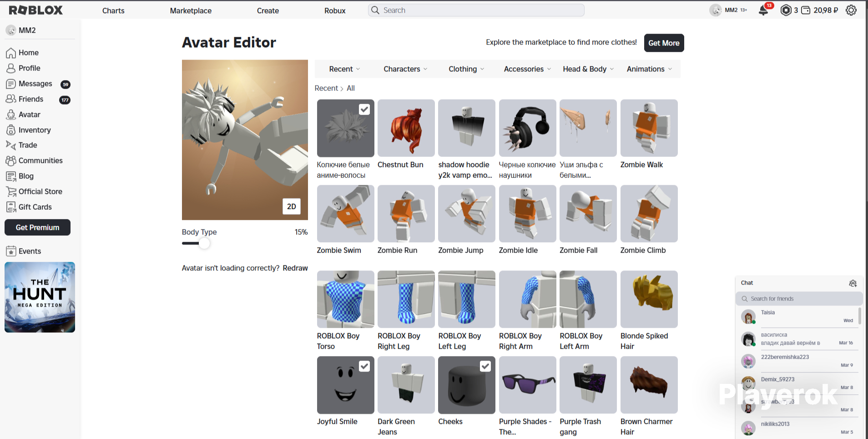Click the Recent breadcrumb link
This screenshot has height=439, width=868.
coord(326,88)
